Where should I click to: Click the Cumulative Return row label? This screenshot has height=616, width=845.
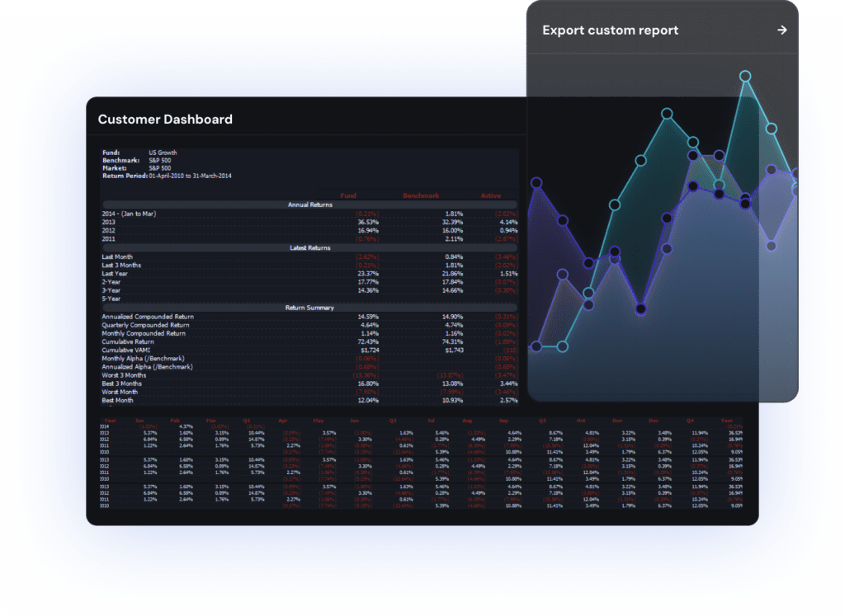(x=128, y=341)
